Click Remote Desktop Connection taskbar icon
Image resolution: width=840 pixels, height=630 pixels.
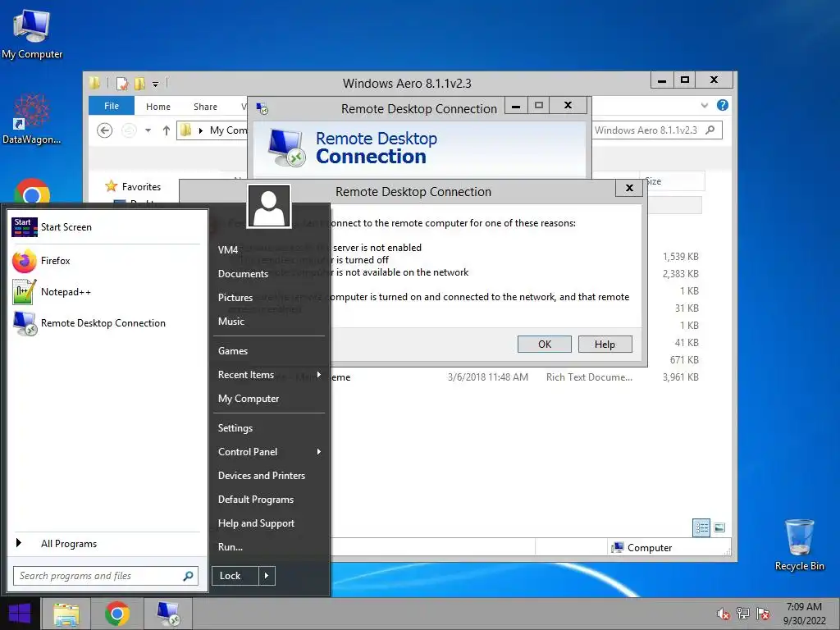[x=168, y=614]
